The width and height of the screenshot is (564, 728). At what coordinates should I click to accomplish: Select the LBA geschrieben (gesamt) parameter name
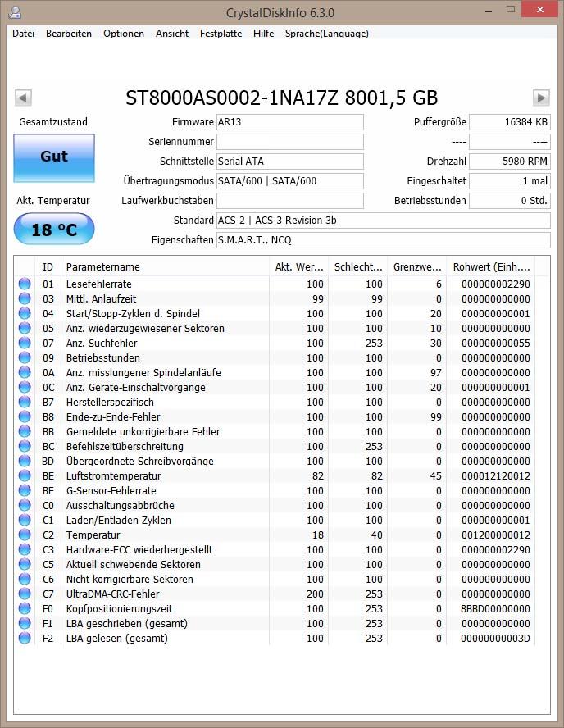click(127, 624)
